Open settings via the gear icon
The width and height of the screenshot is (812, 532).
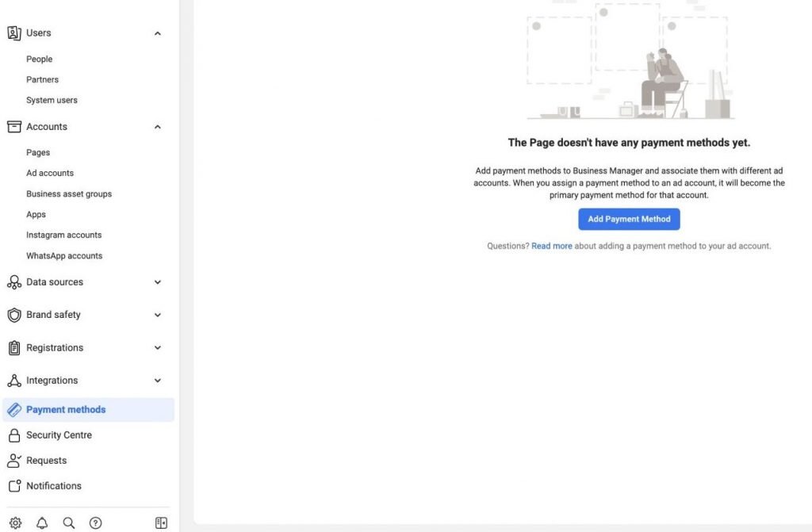[16, 522]
